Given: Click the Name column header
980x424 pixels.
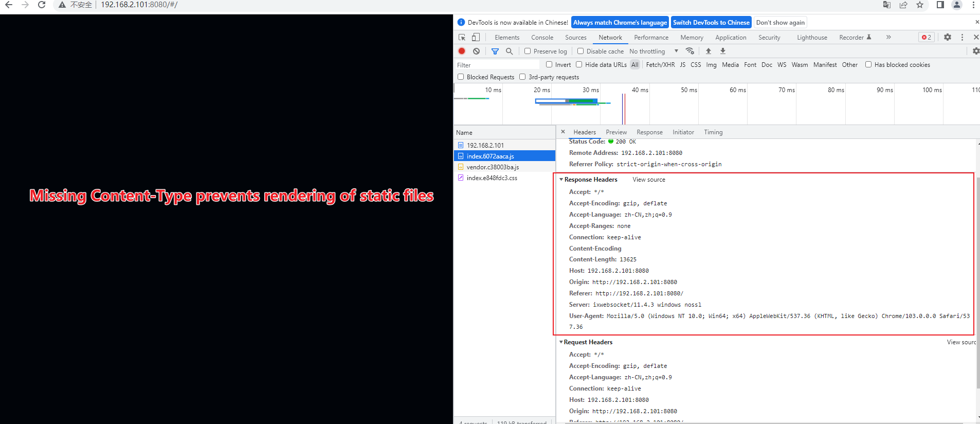Looking at the screenshot, I should [x=504, y=132].
